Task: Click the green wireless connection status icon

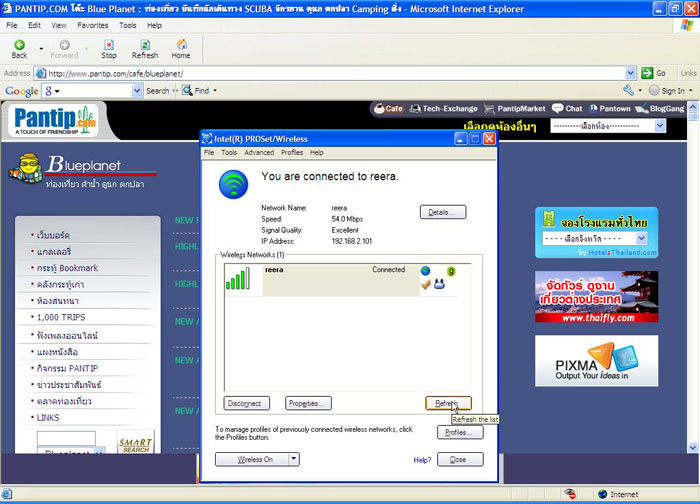Action: click(233, 184)
